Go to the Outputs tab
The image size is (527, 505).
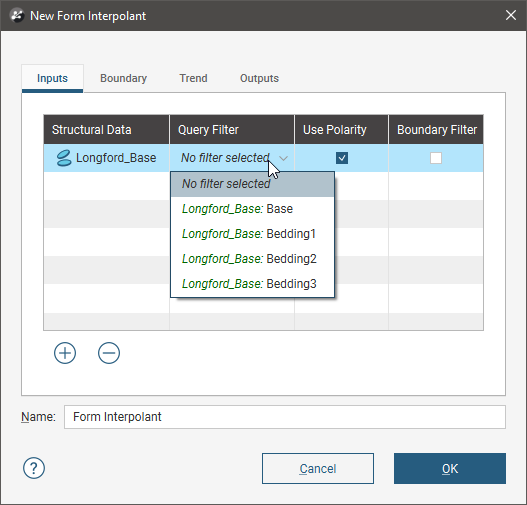click(259, 78)
